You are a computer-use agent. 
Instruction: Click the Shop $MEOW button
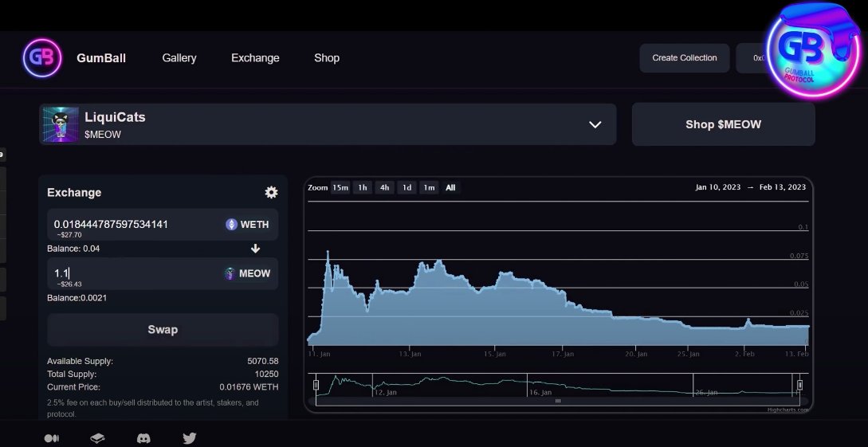724,124
